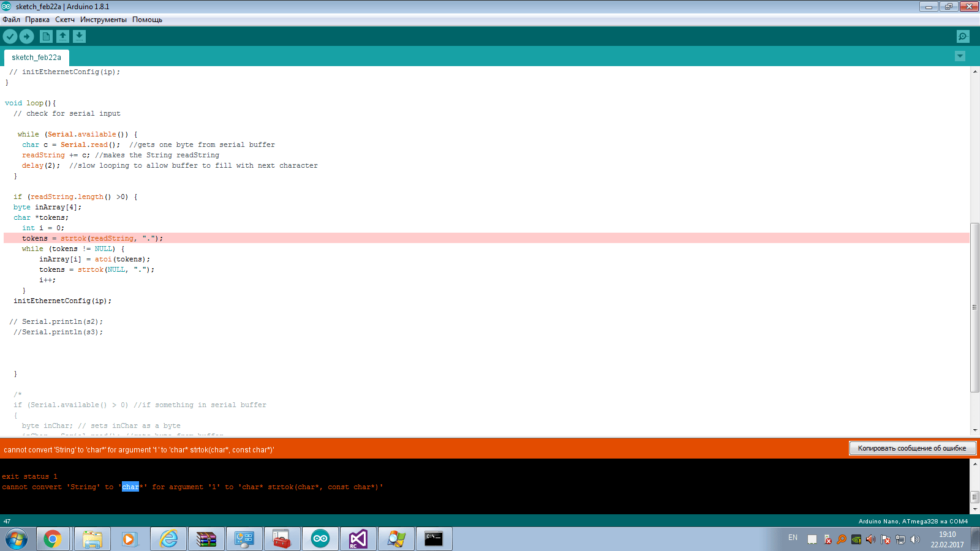Click the highlighted strtok error line in code
Image resolution: width=980 pixels, height=551 pixels.
(x=92, y=238)
